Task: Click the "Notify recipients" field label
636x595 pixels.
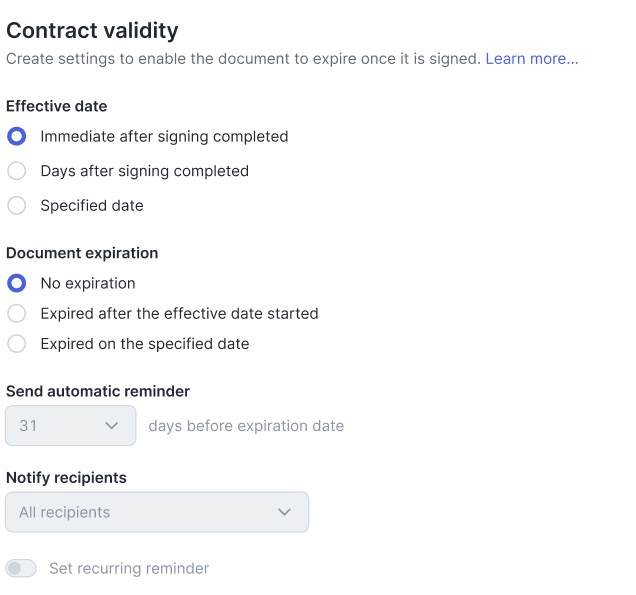Action: tap(66, 478)
